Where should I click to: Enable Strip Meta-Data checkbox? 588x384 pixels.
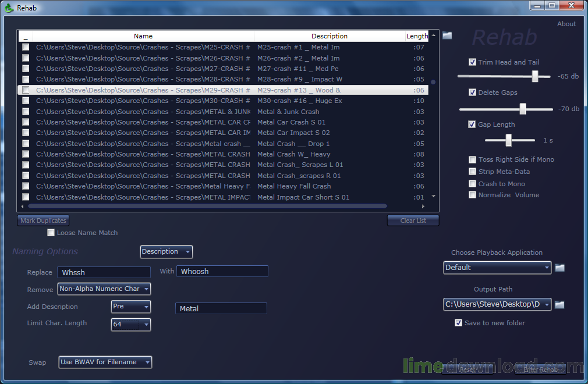pos(473,172)
